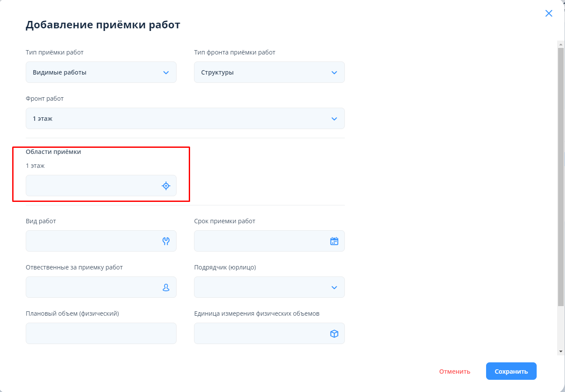Close the dialog with the X icon
The height and width of the screenshot is (392, 565).
pyautogui.click(x=548, y=14)
